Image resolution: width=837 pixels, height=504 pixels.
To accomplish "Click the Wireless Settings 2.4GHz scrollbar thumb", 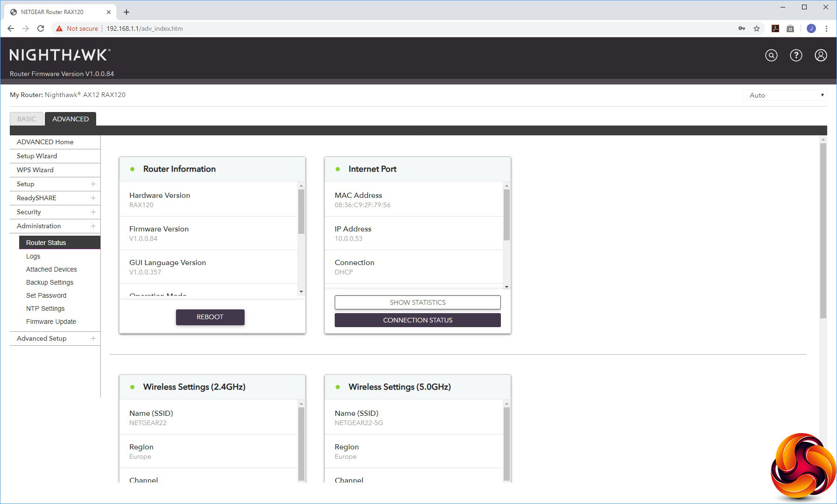I will coord(301,444).
